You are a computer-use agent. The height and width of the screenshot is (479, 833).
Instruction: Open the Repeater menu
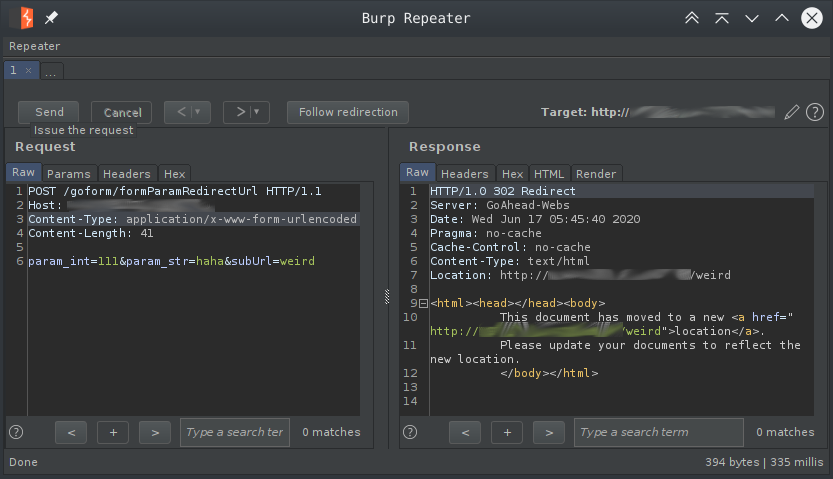[34, 46]
